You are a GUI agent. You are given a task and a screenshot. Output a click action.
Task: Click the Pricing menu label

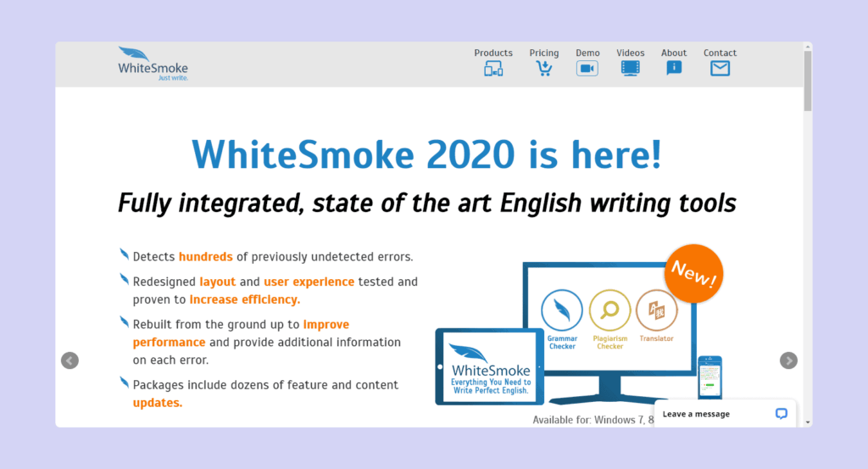pos(544,53)
